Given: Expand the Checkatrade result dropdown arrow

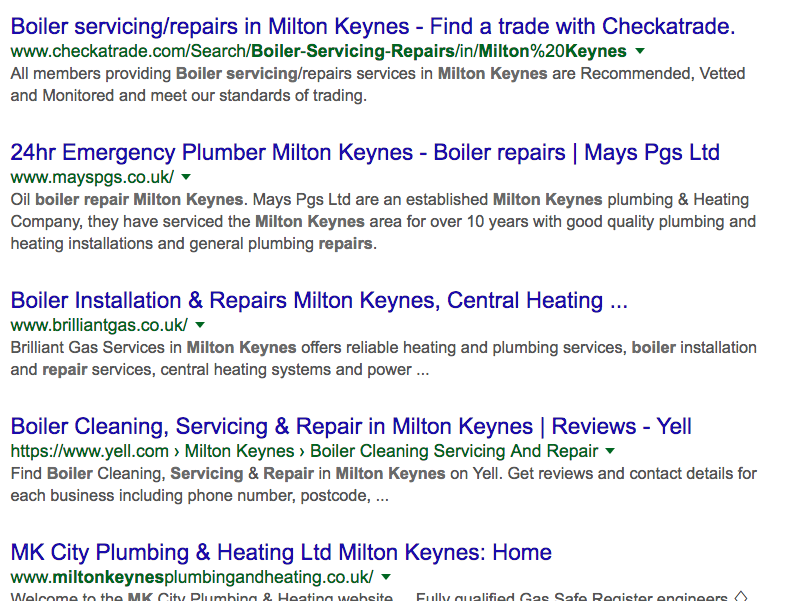Looking at the screenshot, I should 640,51.
